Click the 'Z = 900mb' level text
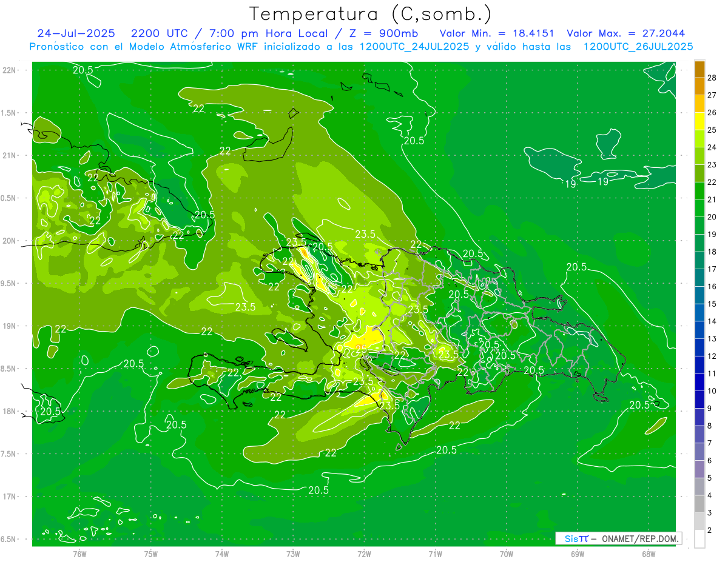728x562 pixels. tap(383, 33)
